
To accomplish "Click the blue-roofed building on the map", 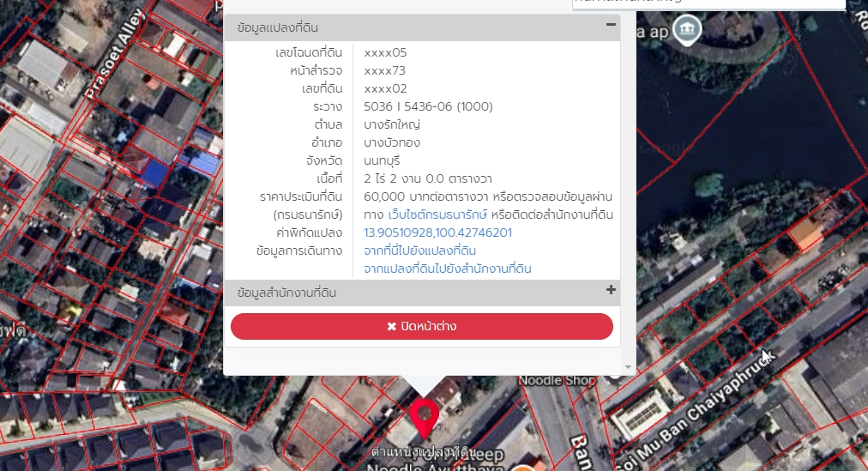I will coord(154,172).
